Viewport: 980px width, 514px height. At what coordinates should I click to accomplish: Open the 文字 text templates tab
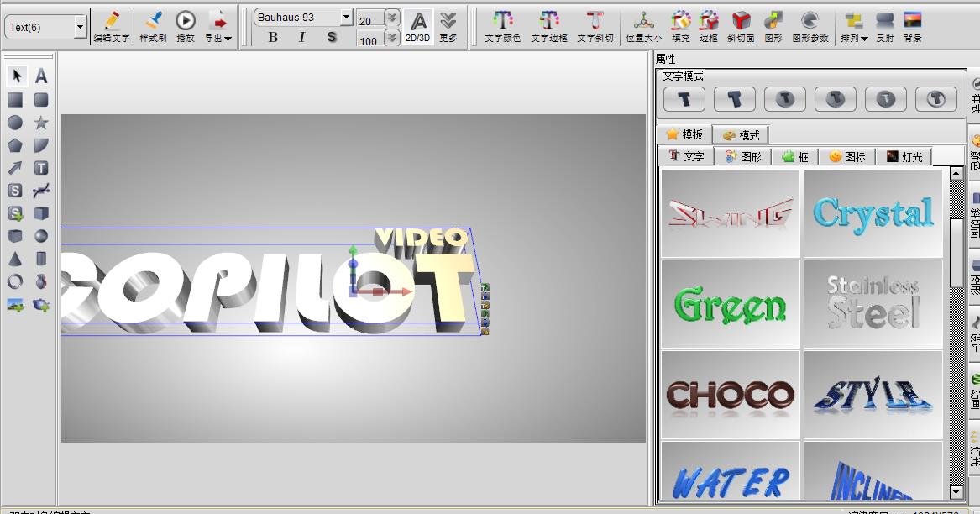tap(686, 156)
